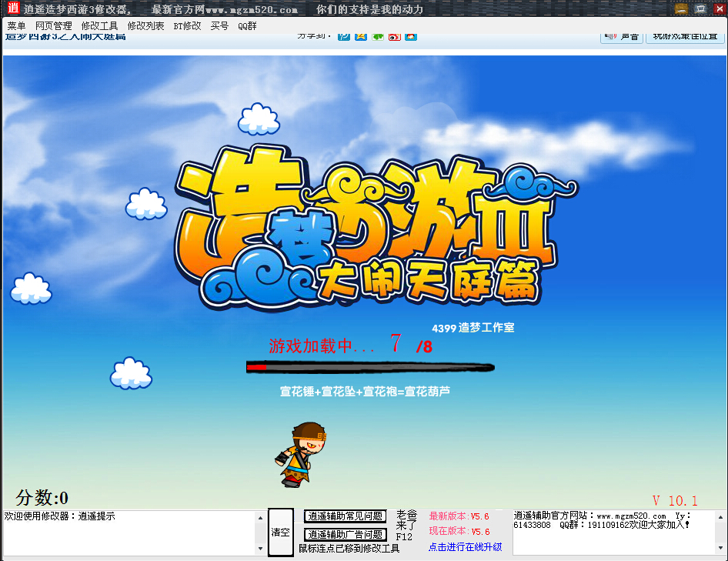Click the 逍遥辅助官方网站 info text box
This screenshot has height=561, width=728.
(x=615, y=533)
